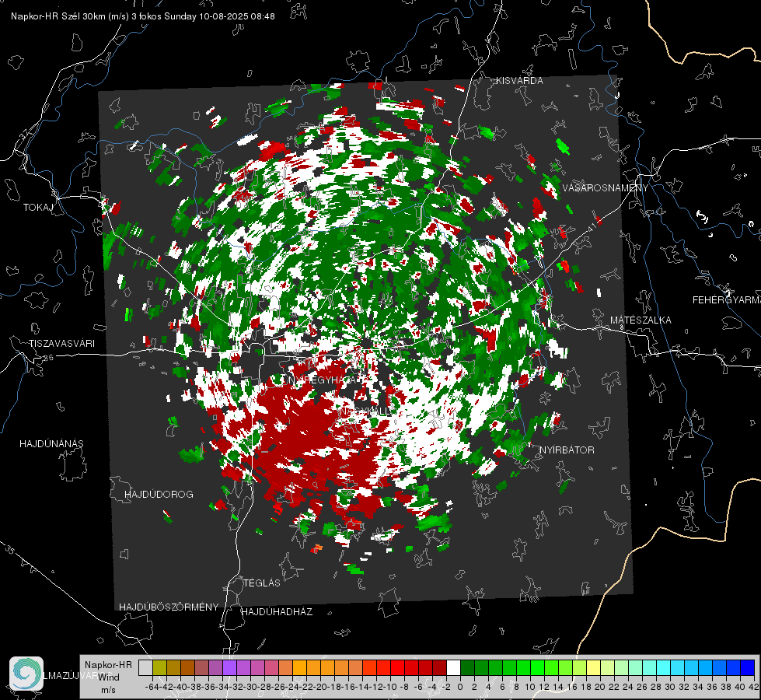Click the HAJDÚBÖSZÖRMÉNY city label
The width and height of the screenshot is (761, 700).
click(x=169, y=607)
